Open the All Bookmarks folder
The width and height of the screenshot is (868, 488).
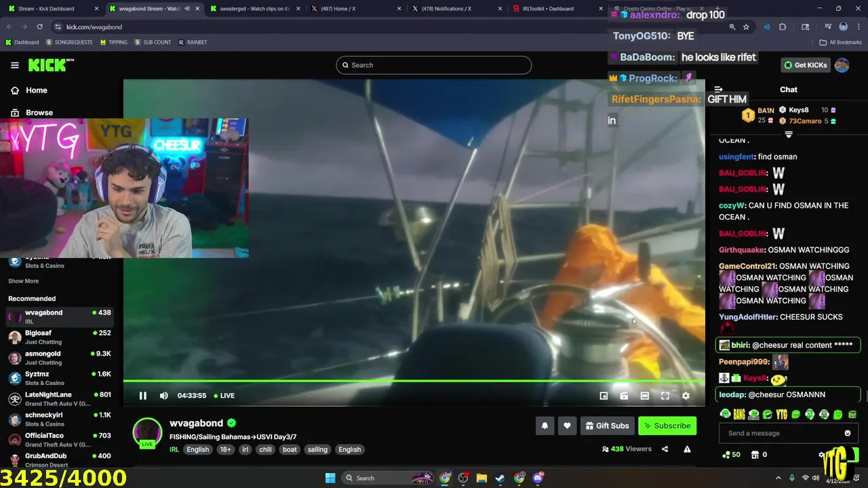tap(840, 42)
